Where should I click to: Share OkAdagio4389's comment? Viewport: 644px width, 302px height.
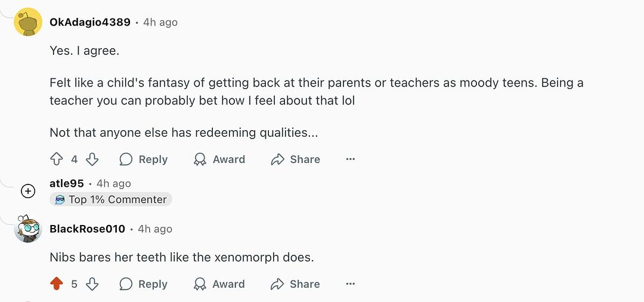coord(296,159)
